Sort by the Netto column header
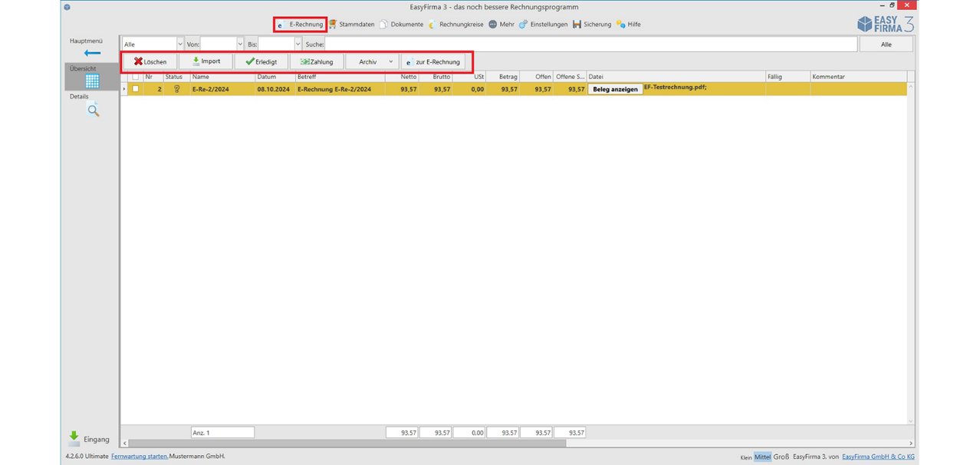The width and height of the screenshot is (980, 465). tap(402, 77)
